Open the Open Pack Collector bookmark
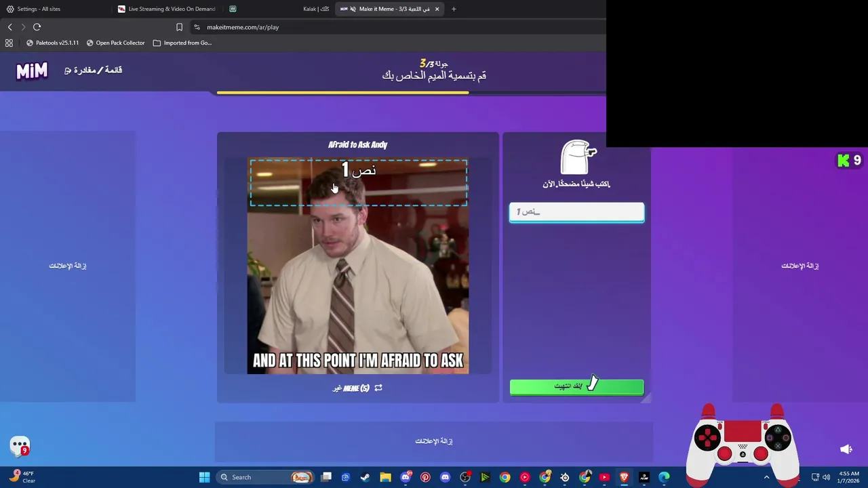Screen dimensions: 868x488 click(115, 43)
